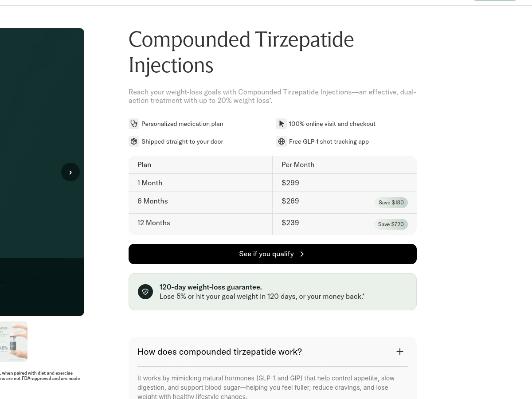532x399 pixels.
Task: Select the 12 Months plan row
Action: [x=273, y=224]
